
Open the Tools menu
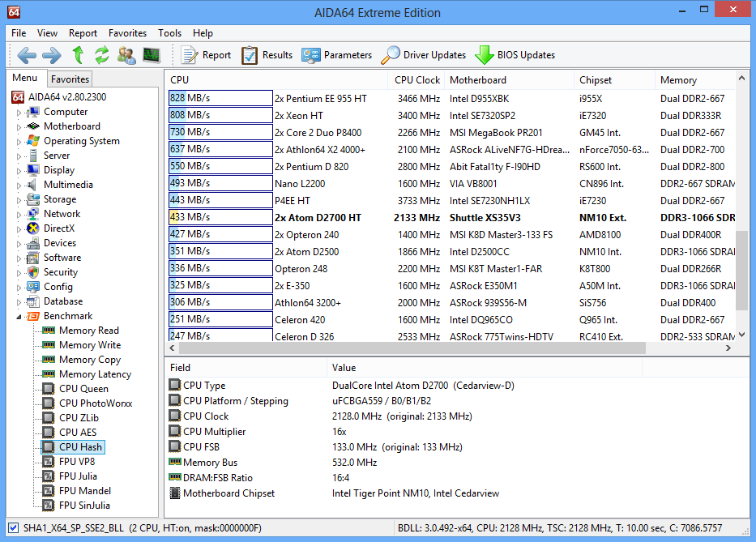(x=169, y=33)
